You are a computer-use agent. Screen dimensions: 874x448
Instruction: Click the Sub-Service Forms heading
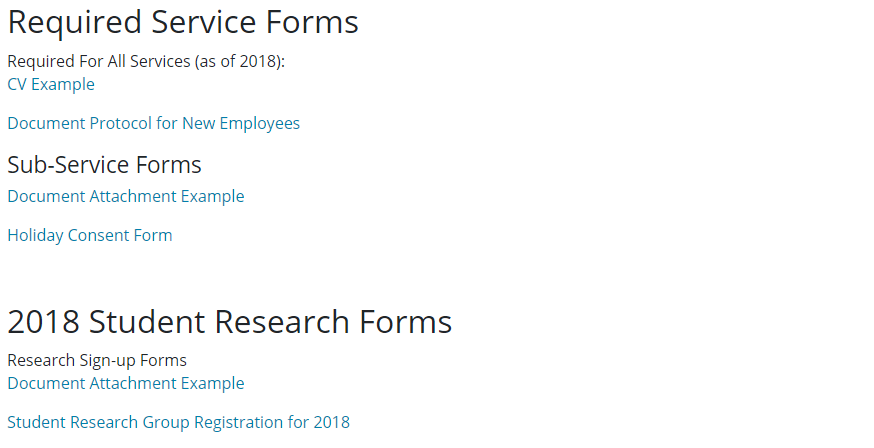104,165
